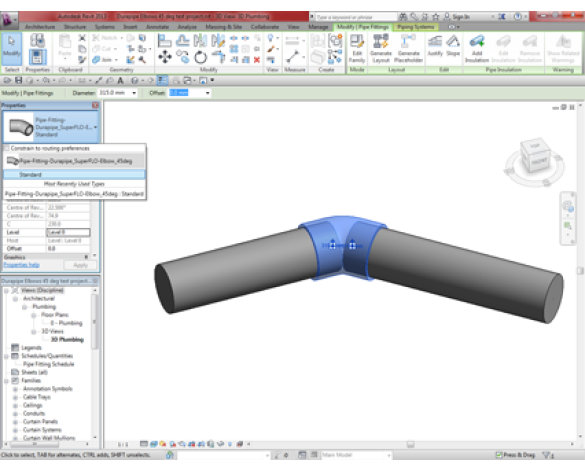Select Sheets (all) in project browser
The image size is (585, 471).
[34, 372]
